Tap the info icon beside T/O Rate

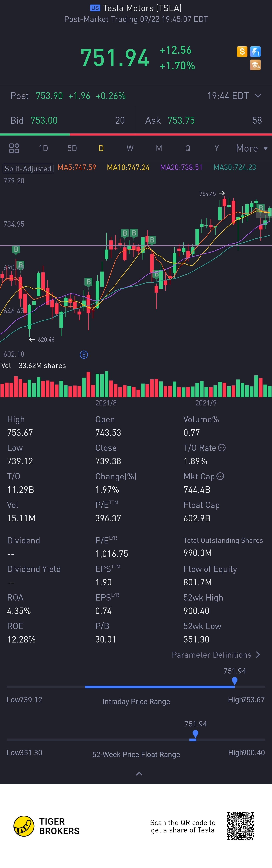[222, 448]
